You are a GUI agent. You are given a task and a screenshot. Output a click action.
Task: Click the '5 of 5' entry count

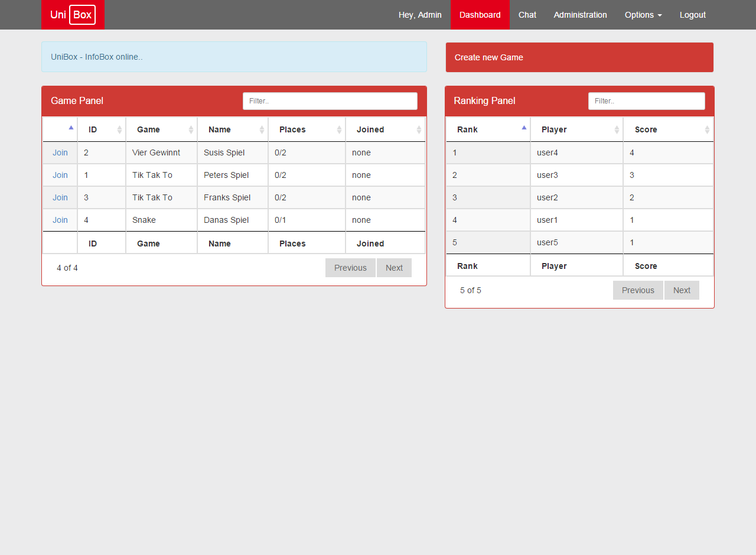pyautogui.click(x=471, y=290)
